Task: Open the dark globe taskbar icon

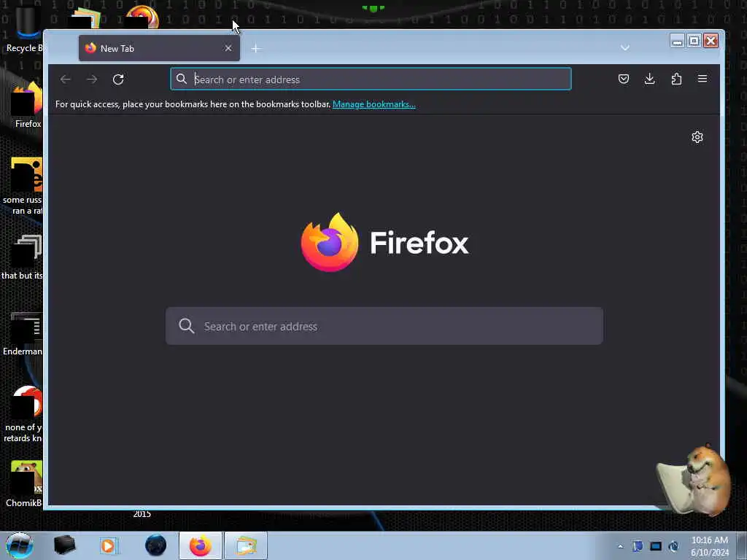Action: (155, 545)
